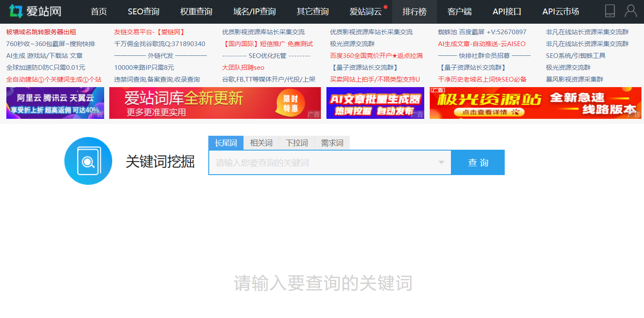The image size is (644, 318).
Task: Open link SEO系统/引蜘蛛工具
Action: [576, 56]
